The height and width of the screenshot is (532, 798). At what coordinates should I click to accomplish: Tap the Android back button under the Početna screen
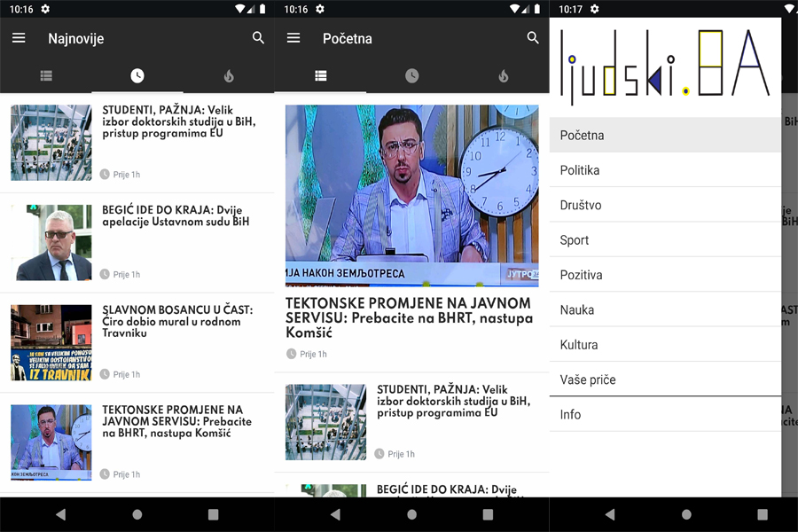tap(336, 514)
